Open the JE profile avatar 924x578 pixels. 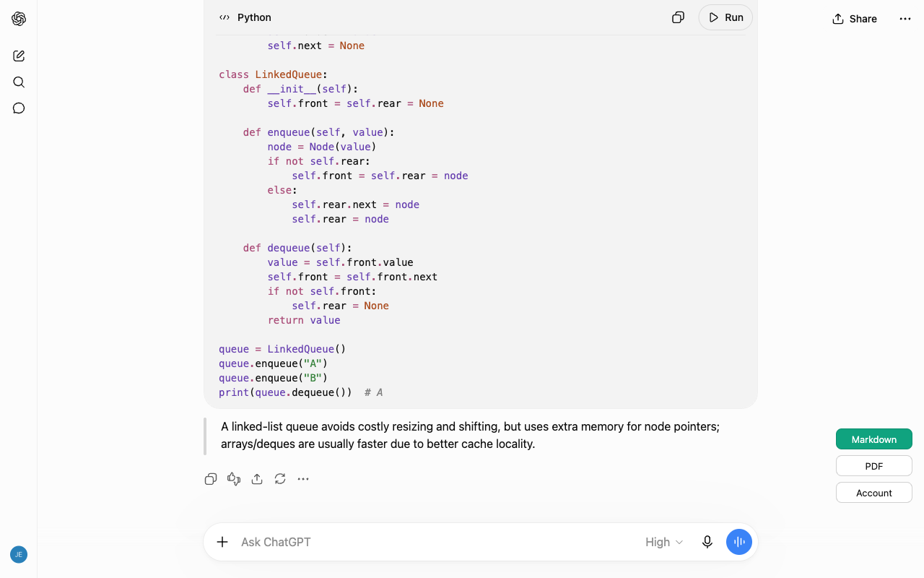pos(19,554)
